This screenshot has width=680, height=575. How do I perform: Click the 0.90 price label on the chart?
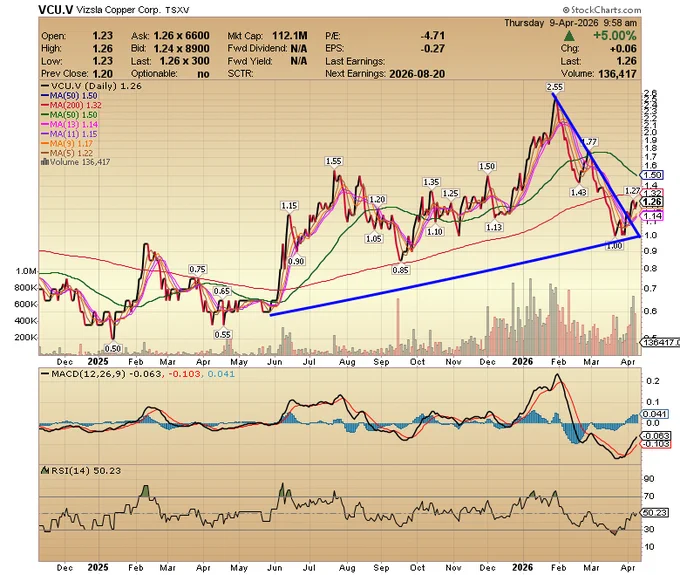(296, 261)
